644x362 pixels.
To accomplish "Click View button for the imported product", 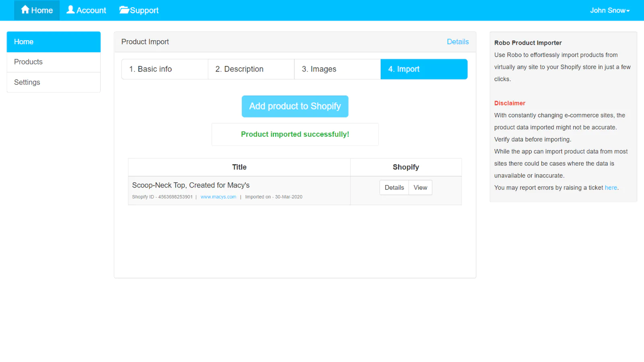I will (420, 187).
